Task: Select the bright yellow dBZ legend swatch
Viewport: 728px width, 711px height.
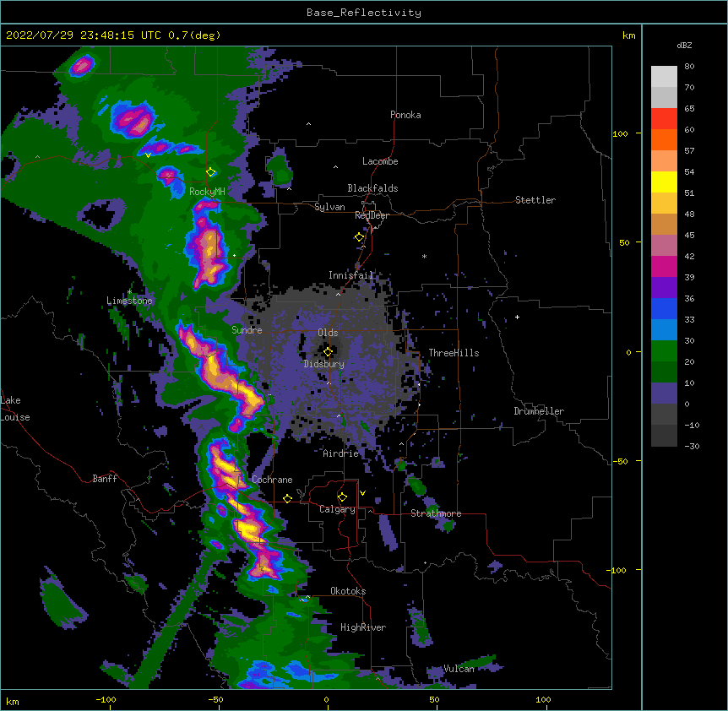Action: [664, 182]
